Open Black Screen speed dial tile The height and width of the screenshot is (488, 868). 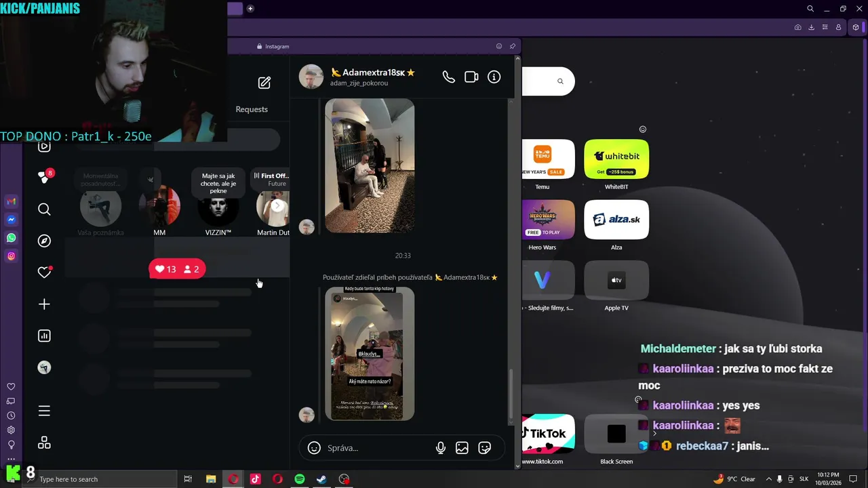(x=616, y=434)
